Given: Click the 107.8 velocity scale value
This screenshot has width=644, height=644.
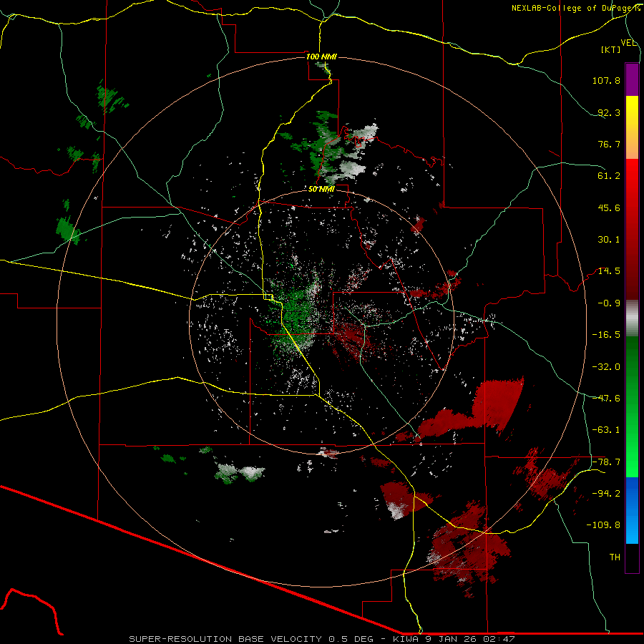Looking at the screenshot, I should tap(606, 80).
